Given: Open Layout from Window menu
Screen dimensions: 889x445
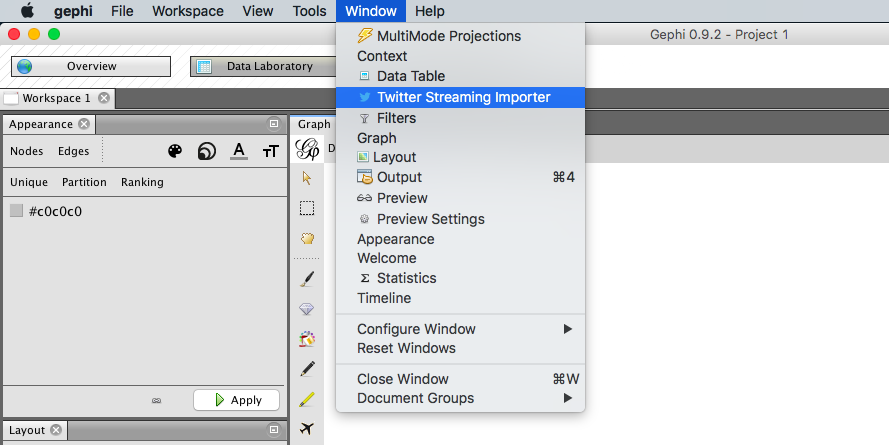Looking at the screenshot, I should pos(460,157).
